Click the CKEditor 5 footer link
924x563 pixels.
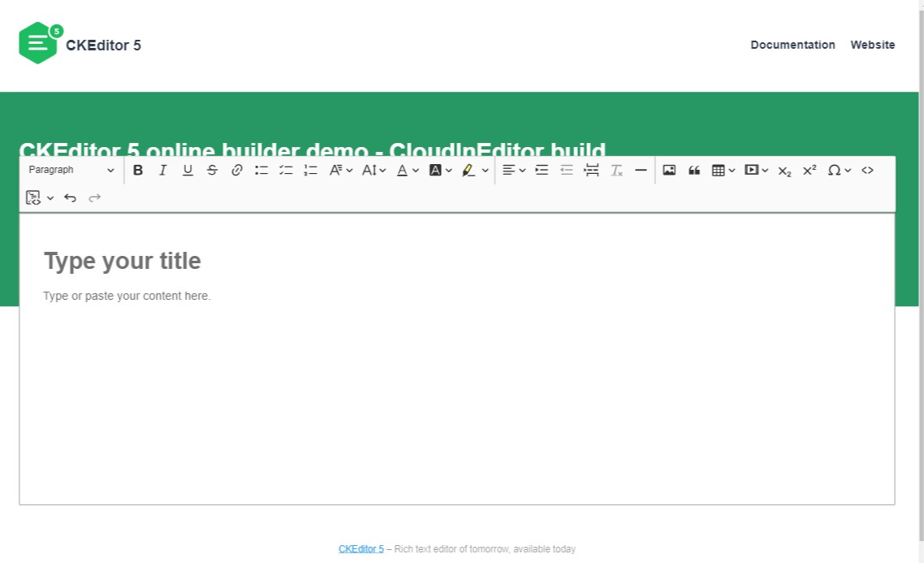pos(361,549)
